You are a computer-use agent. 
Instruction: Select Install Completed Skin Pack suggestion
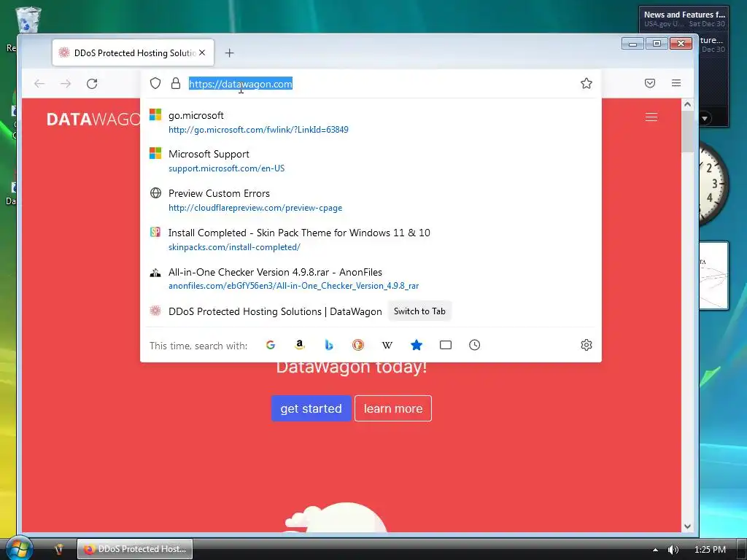299,233
